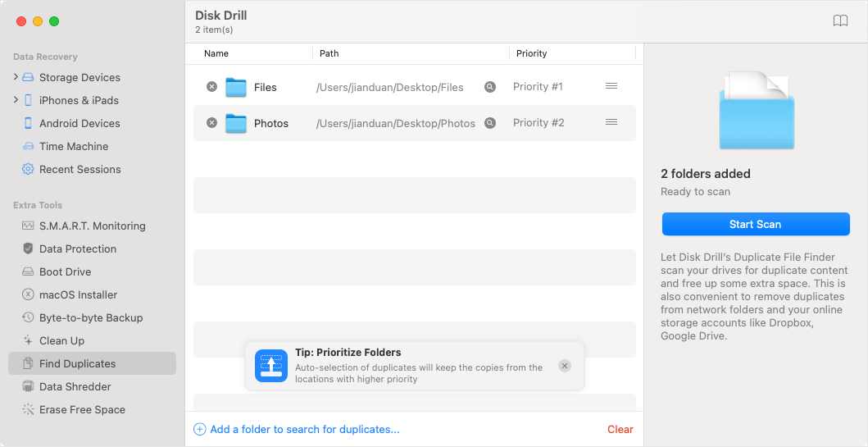Click the 2 item(s) subtitle
This screenshot has height=447, width=868.
(214, 30)
